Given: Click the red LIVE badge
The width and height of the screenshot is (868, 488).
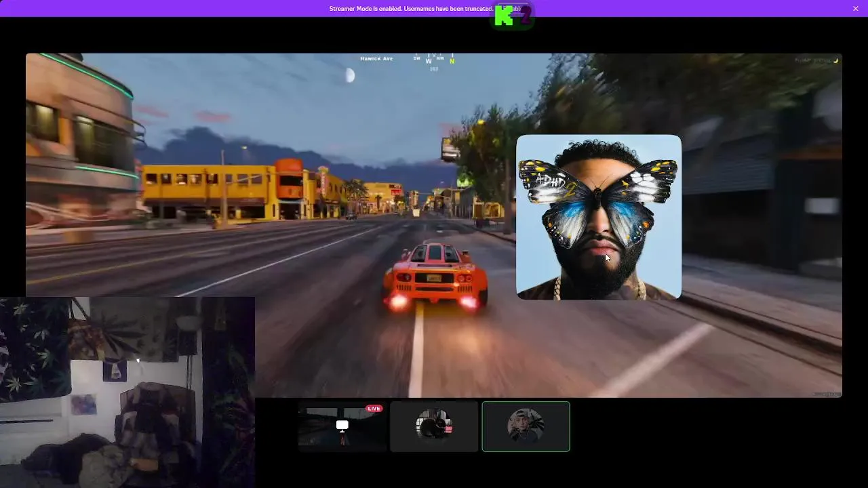Looking at the screenshot, I should [374, 409].
